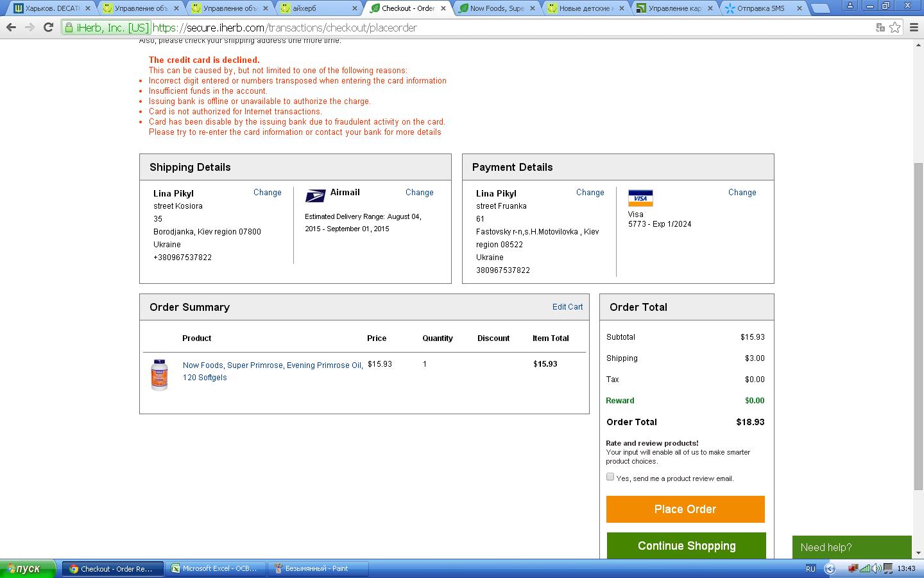924x578 pixels.
Task: Click the Now Foods product thumbnail
Action: (159, 375)
